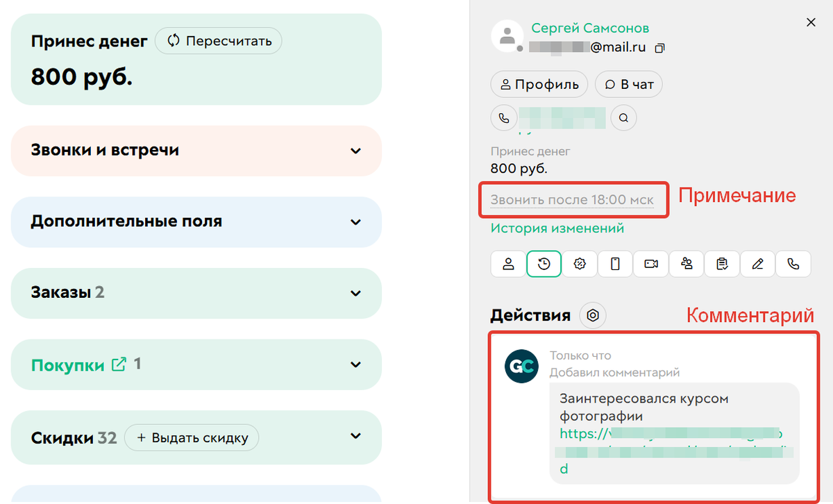Click the mobile device icon tab

(x=615, y=264)
